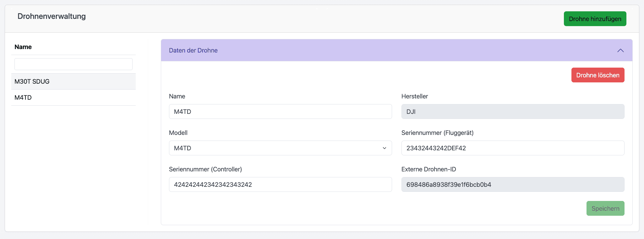Image resolution: width=644 pixels, height=239 pixels.
Task: Click the Seriennummer (Controller) label
Action: 205,169
